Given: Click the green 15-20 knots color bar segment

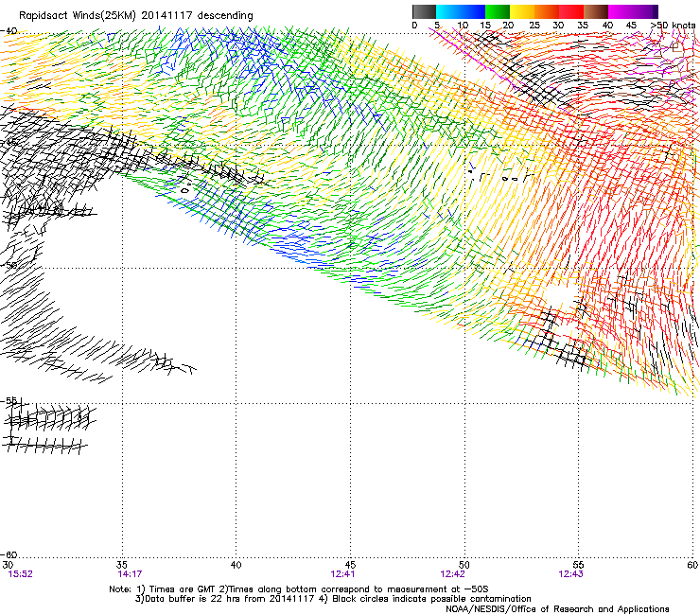Looking at the screenshot, I should [x=498, y=11].
